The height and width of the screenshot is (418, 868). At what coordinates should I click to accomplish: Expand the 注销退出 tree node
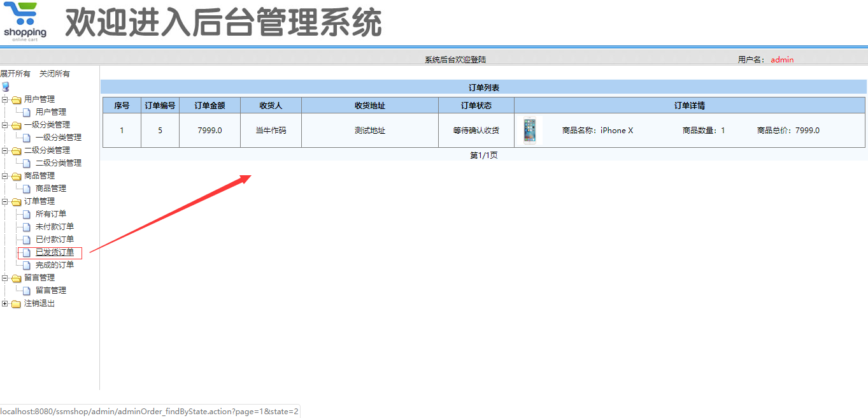[5, 303]
